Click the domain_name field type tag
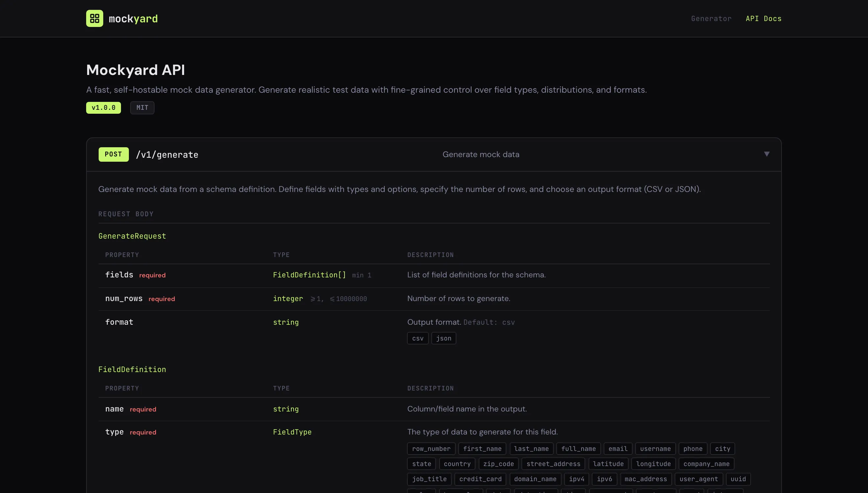The image size is (868, 493). (x=535, y=479)
